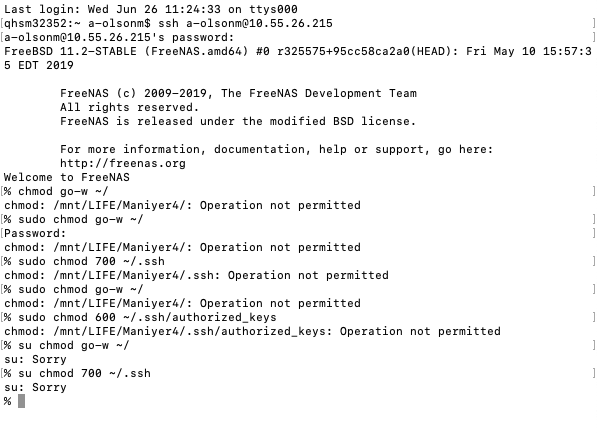Click the 'sudo chmod 700 ~/.ssh' command line

(91, 261)
